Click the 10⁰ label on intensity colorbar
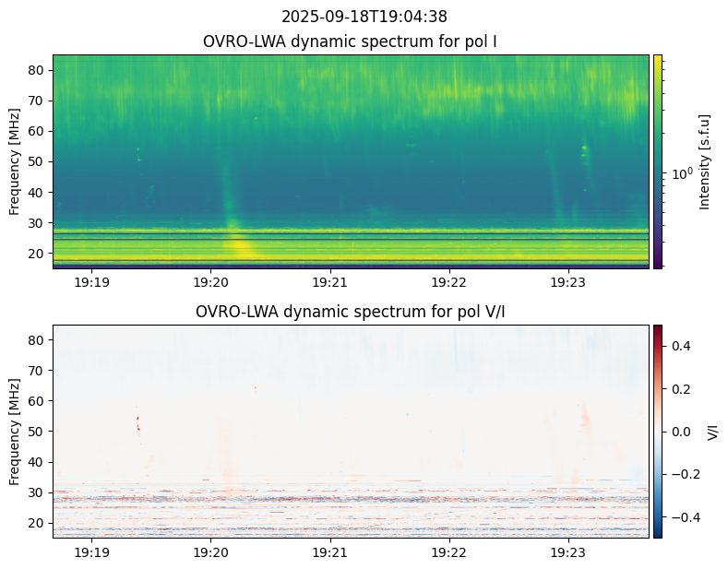This screenshot has height=569, width=728. click(x=682, y=173)
